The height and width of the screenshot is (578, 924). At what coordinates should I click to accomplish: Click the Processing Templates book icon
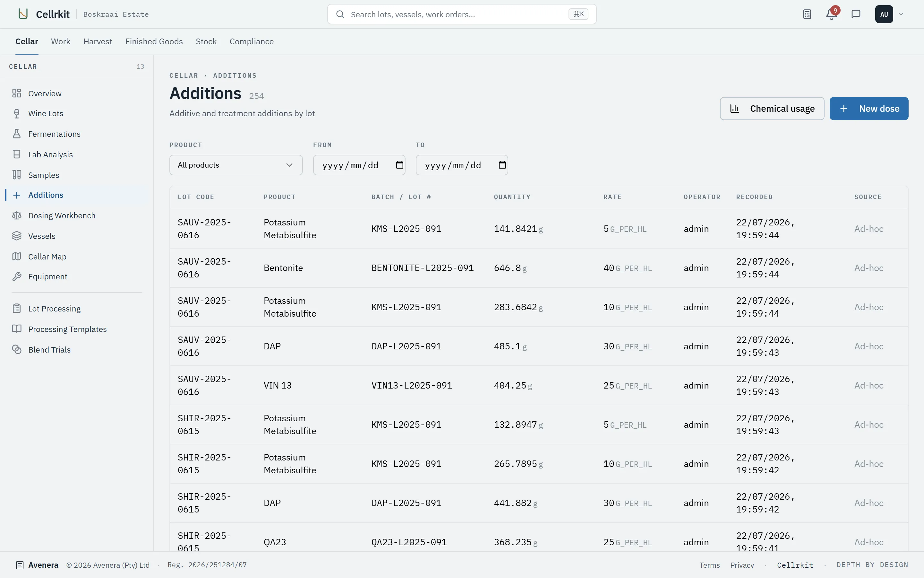[16, 329]
